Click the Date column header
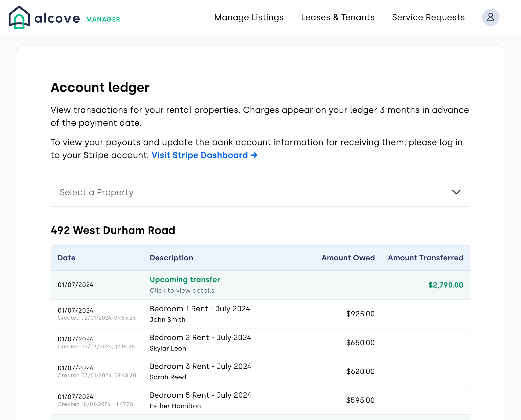This screenshot has width=521, height=420. click(66, 258)
